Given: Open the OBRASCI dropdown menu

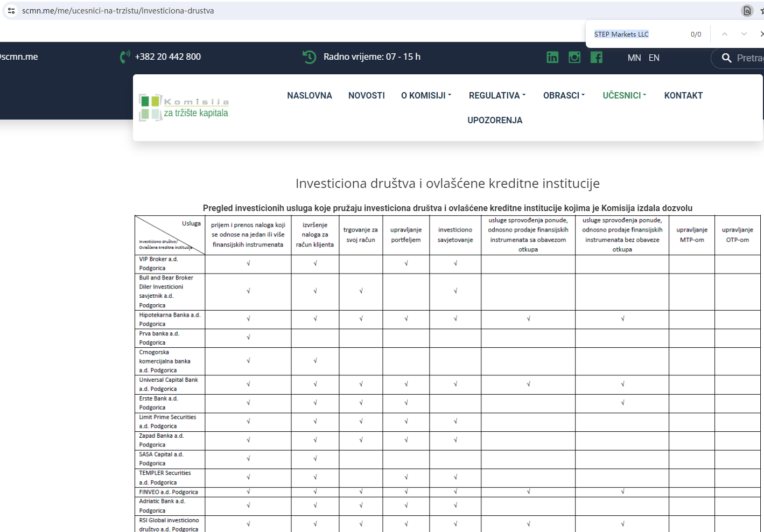Looking at the screenshot, I should click(564, 95).
